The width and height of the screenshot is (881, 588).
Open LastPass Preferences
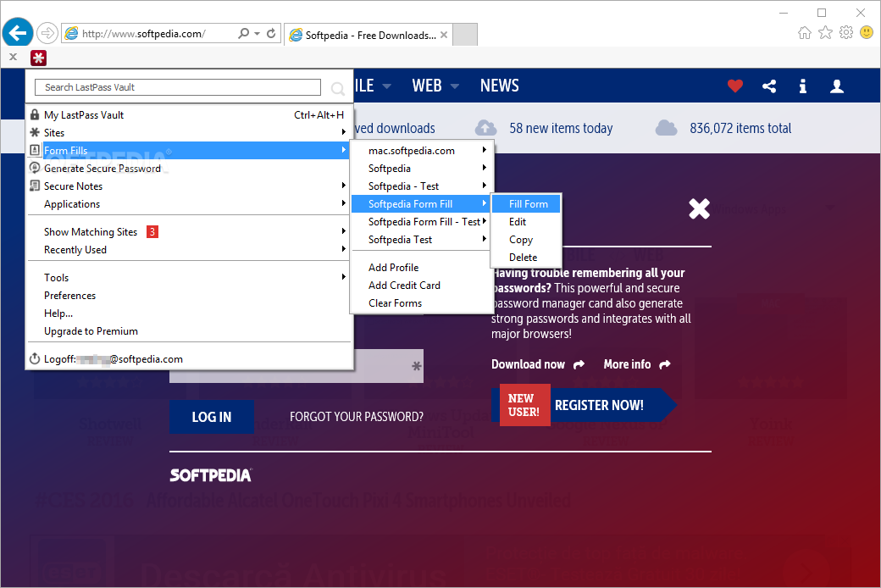(190, 295)
